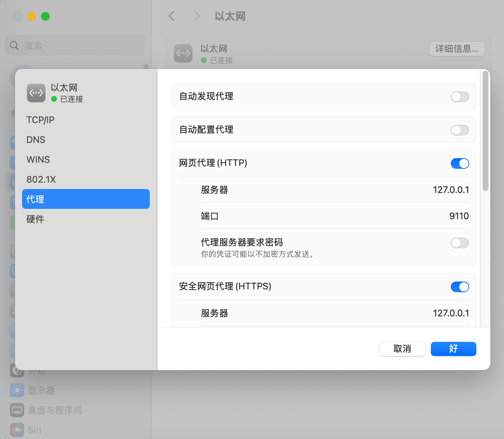Select the DNS tab
The width and height of the screenshot is (504, 439).
[86, 140]
